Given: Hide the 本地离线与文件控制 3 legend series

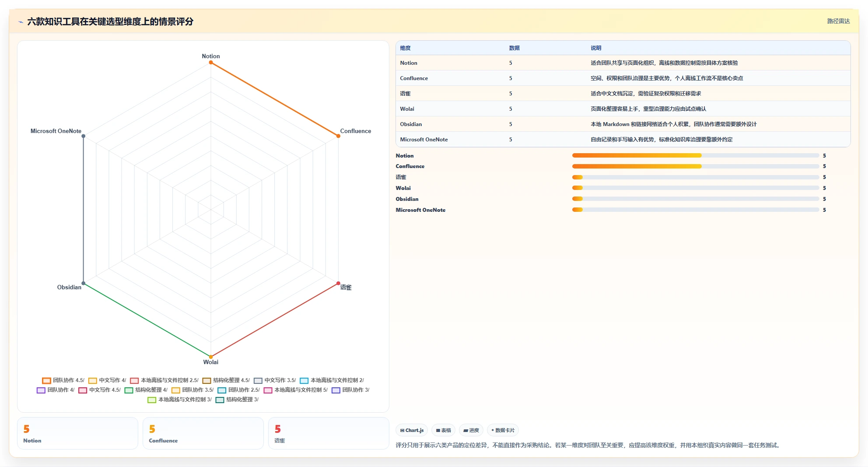Looking at the screenshot, I should (180, 400).
